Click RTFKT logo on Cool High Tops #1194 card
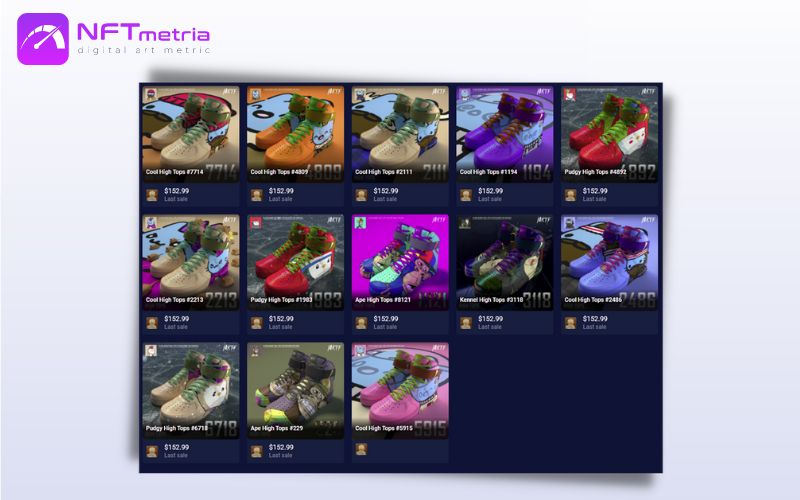Screen dimensions: 800x500 [543, 91]
